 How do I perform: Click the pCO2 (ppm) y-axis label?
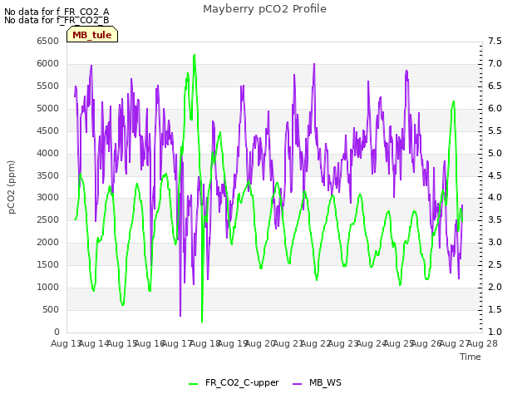[x=12, y=187]
